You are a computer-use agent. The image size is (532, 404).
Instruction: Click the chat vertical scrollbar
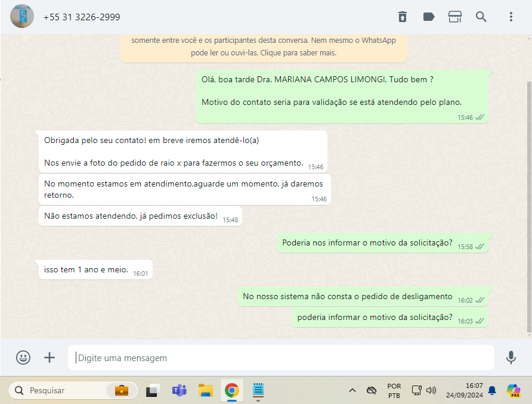529,207
